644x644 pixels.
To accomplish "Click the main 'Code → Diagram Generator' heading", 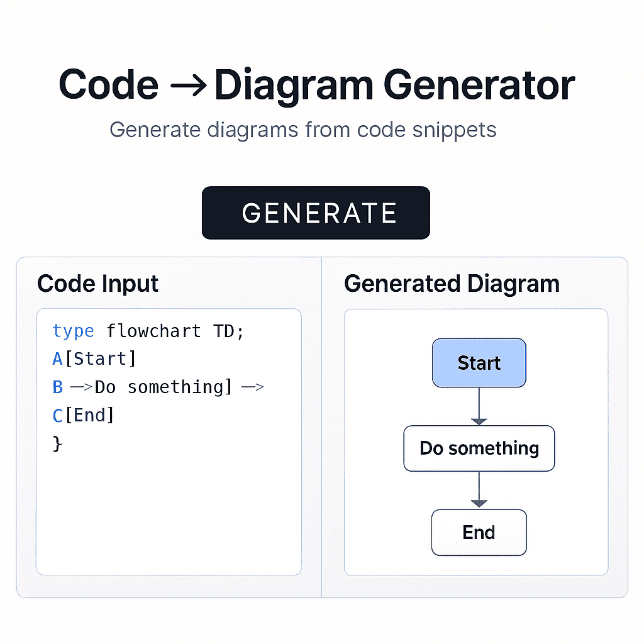I will [316, 84].
